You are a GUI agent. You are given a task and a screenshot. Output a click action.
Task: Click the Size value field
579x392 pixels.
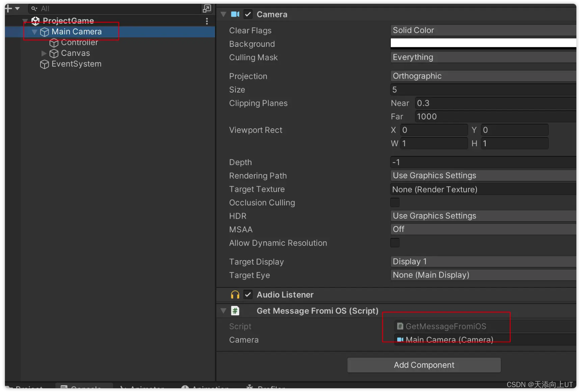(483, 90)
